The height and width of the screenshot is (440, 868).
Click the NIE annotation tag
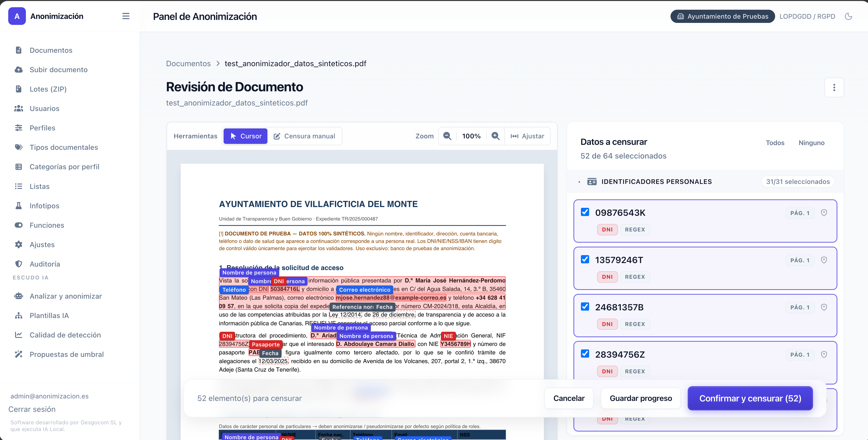point(448,336)
